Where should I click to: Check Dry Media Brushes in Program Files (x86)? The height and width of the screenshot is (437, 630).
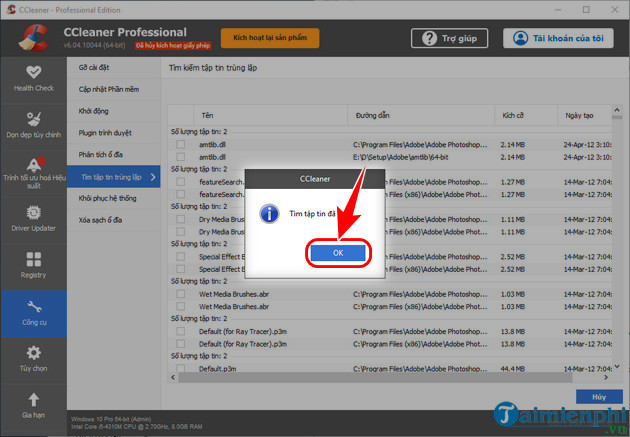click(x=180, y=231)
